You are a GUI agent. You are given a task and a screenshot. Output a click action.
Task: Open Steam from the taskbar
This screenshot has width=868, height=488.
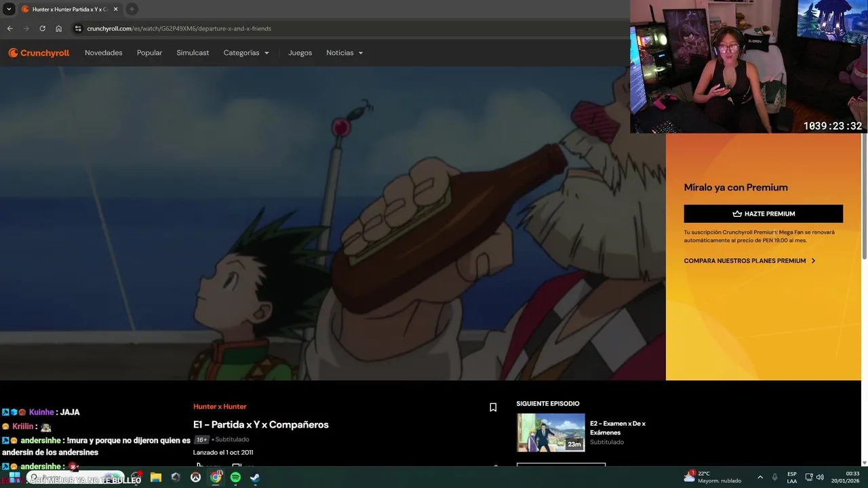pos(255,477)
